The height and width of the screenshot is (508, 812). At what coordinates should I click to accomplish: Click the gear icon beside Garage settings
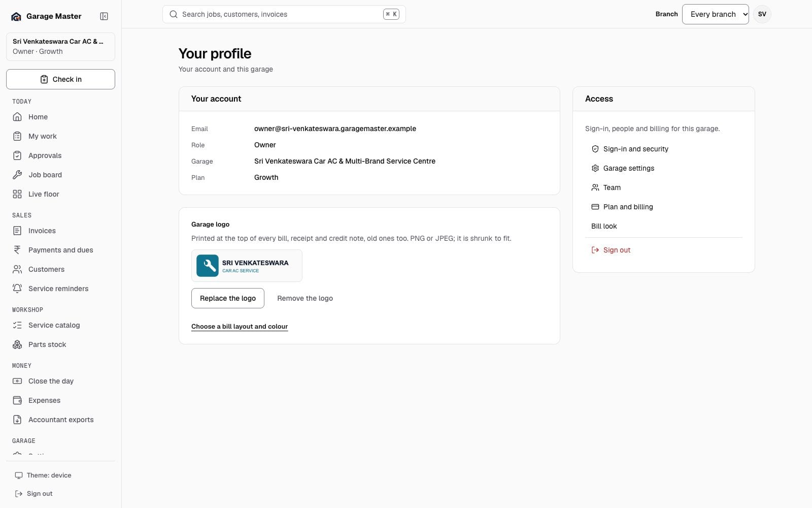pos(595,168)
